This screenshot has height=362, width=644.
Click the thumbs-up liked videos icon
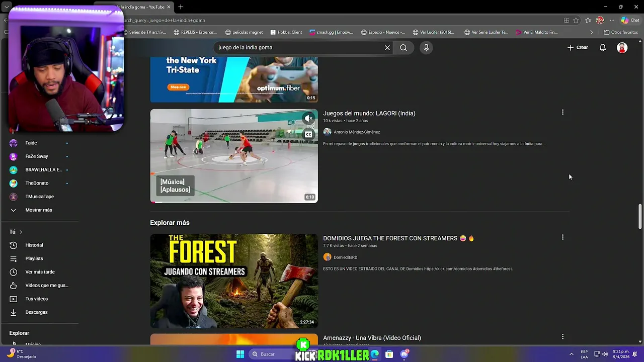click(14, 285)
